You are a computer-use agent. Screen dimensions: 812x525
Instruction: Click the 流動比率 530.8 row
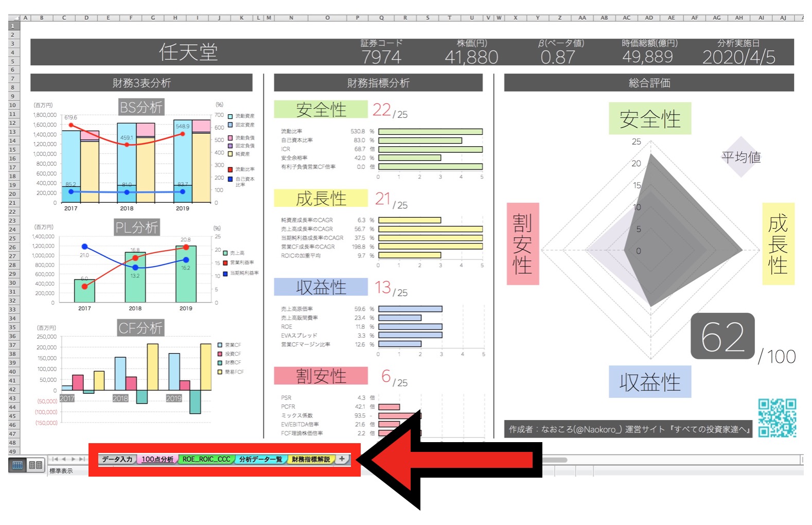(x=381, y=131)
